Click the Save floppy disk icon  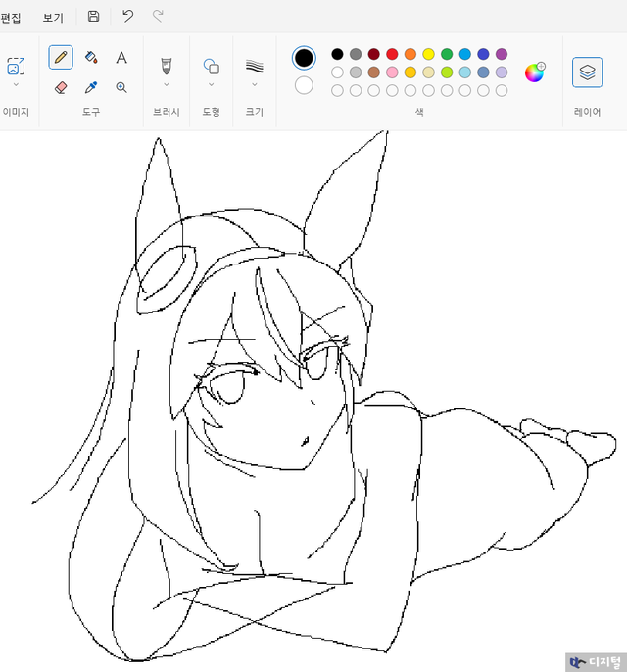pyautogui.click(x=93, y=16)
